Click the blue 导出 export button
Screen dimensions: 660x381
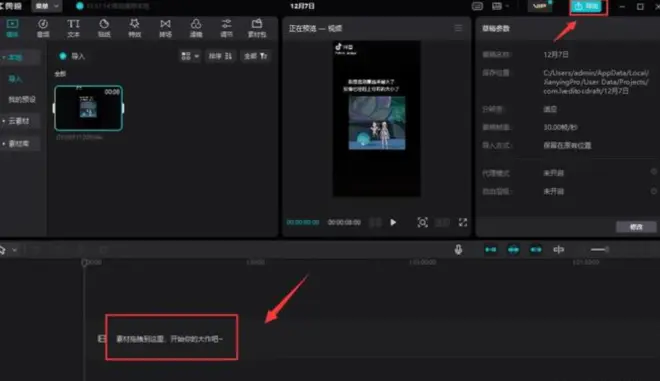point(588,6)
